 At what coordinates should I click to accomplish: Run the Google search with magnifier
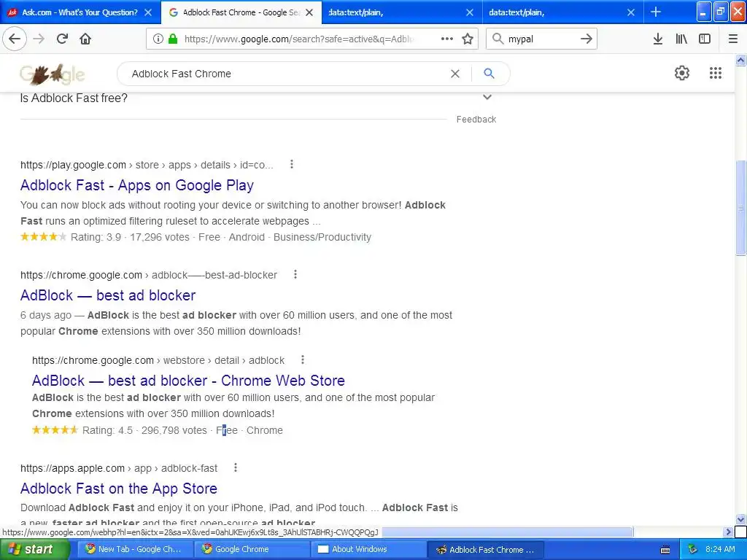pyautogui.click(x=489, y=74)
